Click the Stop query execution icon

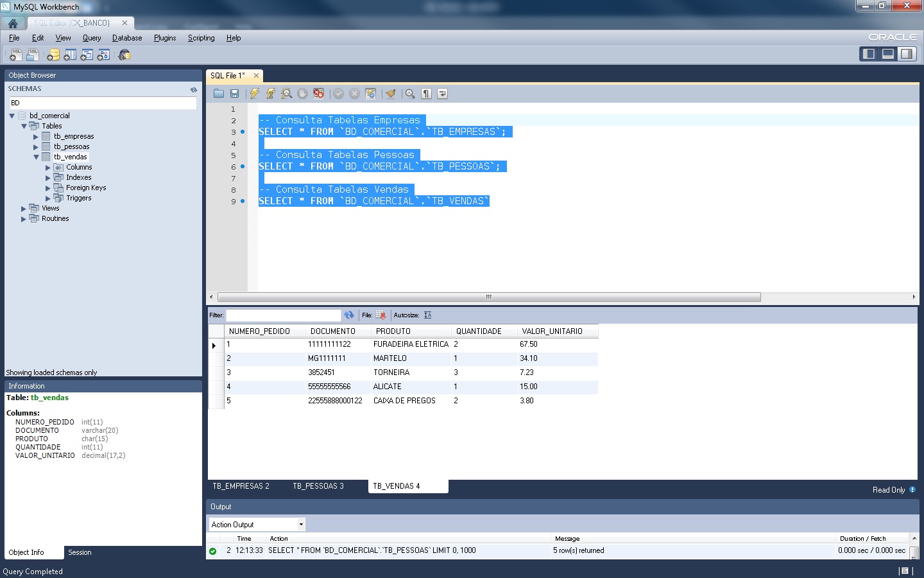point(302,94)
